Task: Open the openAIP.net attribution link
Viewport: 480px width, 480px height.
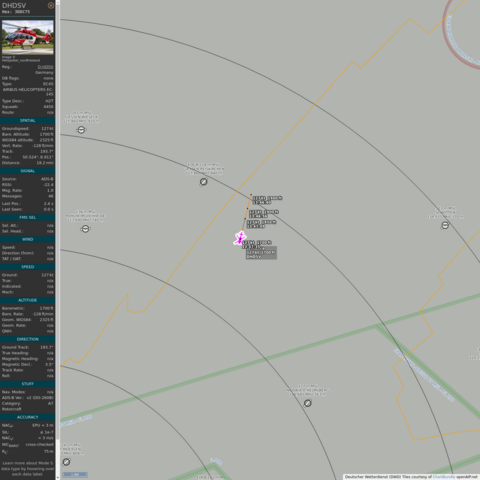Action: [467, 477]
